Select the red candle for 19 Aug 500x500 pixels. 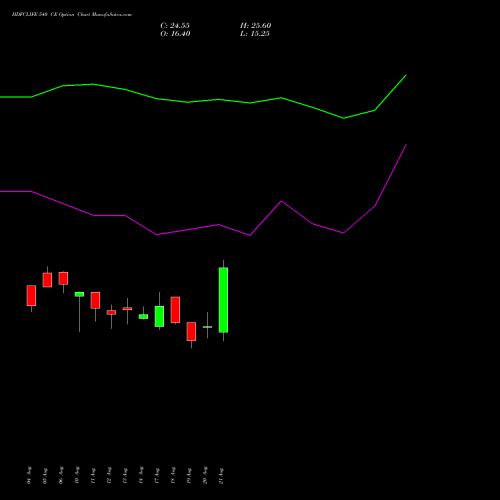pyautogui.click(x=191, y=331)
